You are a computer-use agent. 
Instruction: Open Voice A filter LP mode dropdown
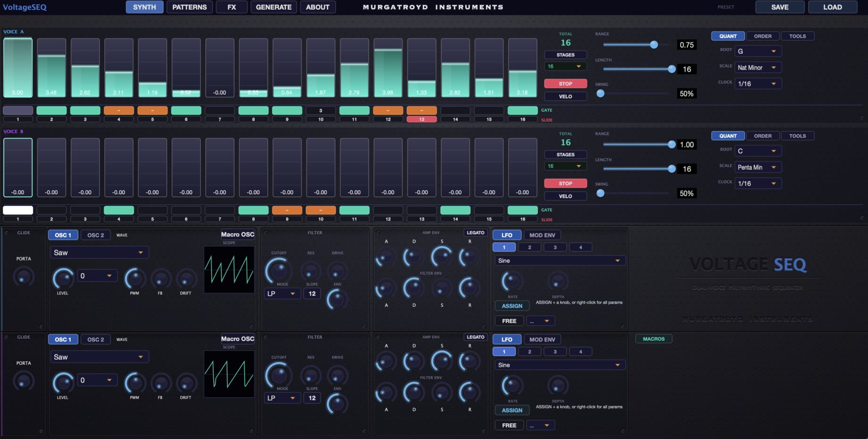pyautogui.click(x=282, y=293)
